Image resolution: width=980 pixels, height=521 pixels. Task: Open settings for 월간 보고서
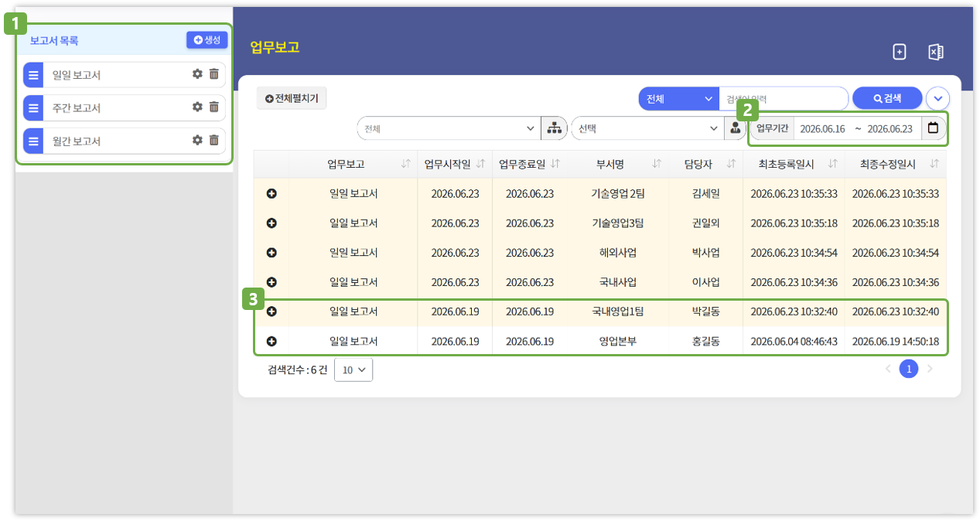[197, 140]
